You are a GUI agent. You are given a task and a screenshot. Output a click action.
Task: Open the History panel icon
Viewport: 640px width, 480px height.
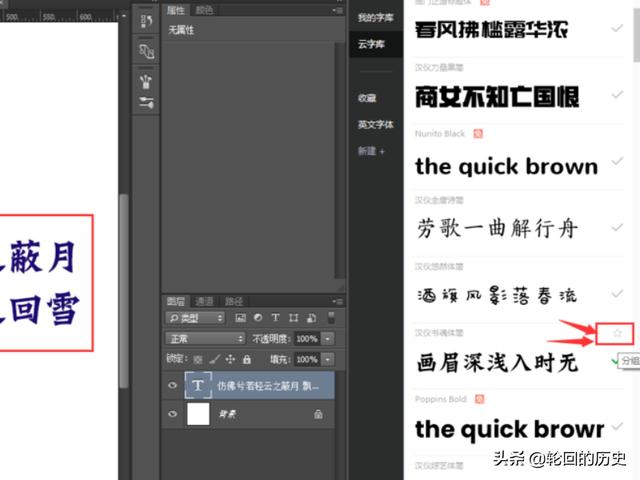(x=146, y=21)
